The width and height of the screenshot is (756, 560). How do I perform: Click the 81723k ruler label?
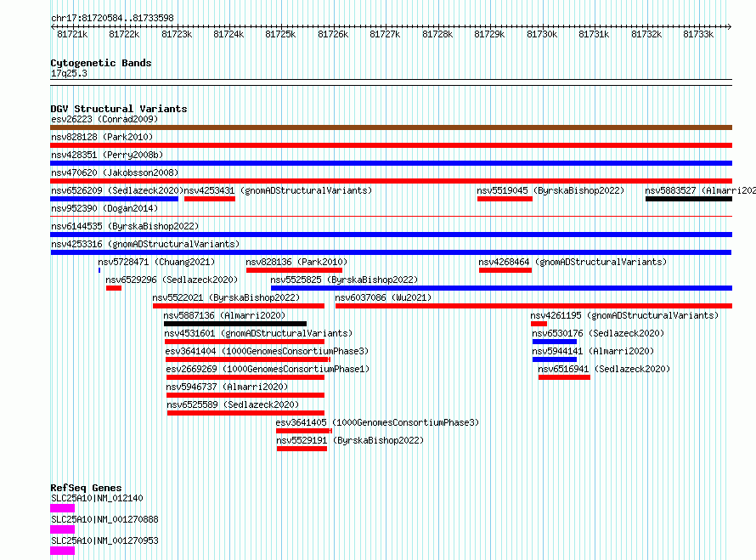point(177,34)
